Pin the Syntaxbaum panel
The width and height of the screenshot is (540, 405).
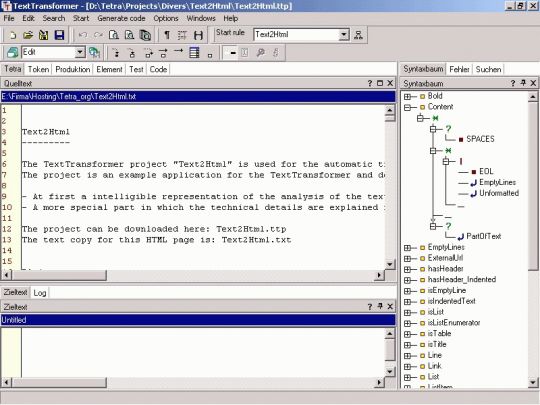pos(523,83)
